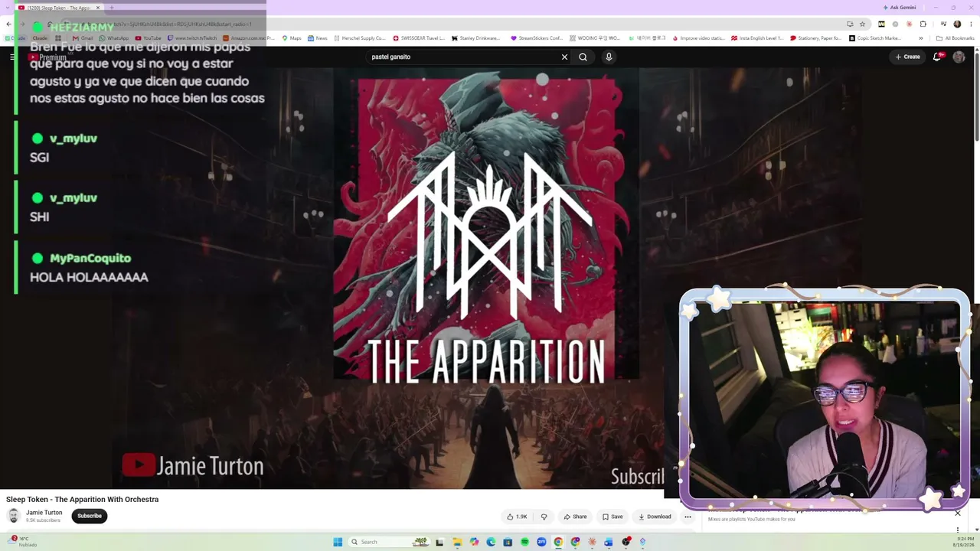The width and height of the screenshot is (980, 551).
Task: Open Ask Gemini in Chrome
Action: click(898, 8)
